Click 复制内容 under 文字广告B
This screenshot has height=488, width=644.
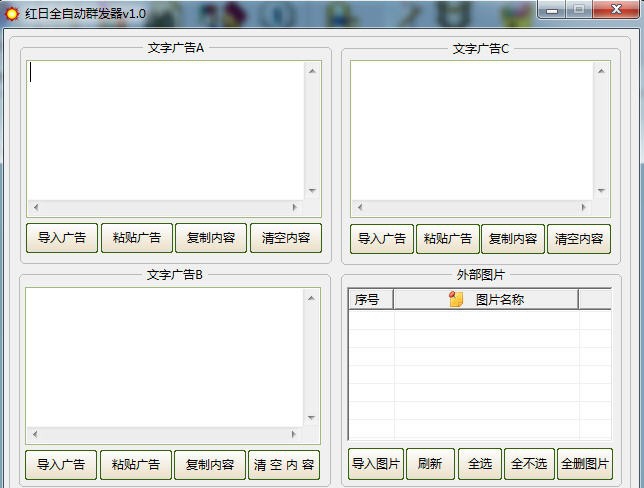coord(210,465)
